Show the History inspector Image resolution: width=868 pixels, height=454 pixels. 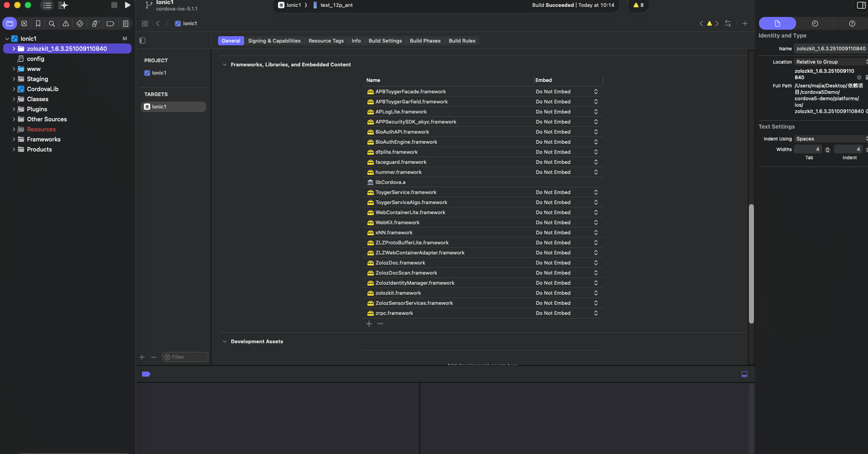pyautogui.click(x=814, y=23)
